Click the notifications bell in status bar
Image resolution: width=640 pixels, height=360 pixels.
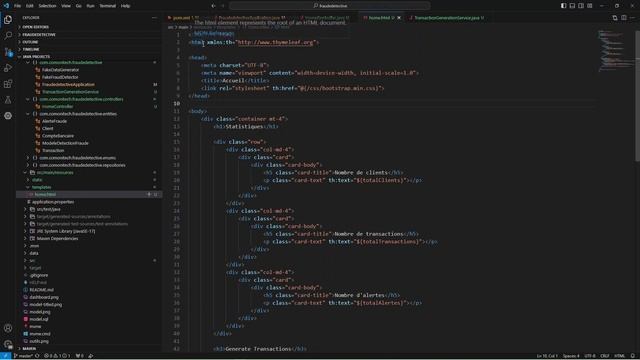click(x=632, y=356)
